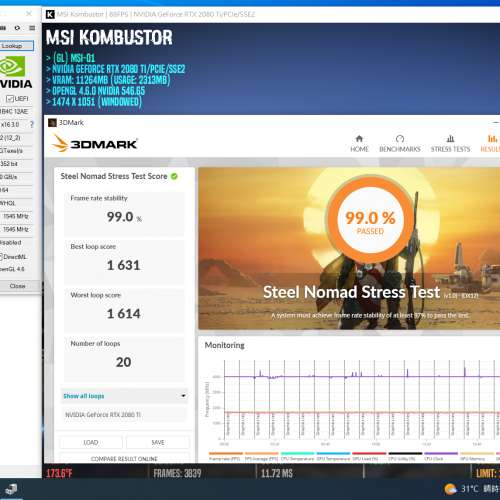This screenshot has width=500, height=500.
Task: Click Compare Result Online
Action: tap(124, 458)
